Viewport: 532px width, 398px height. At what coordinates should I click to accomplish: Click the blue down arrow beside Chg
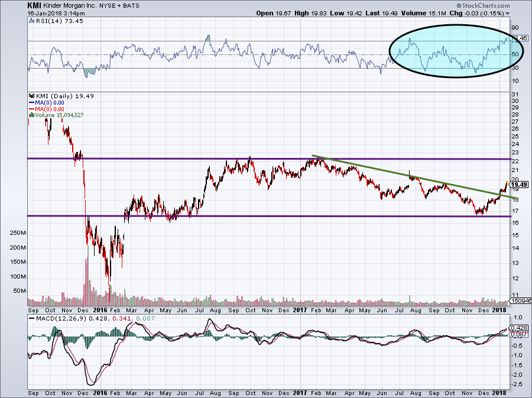507,14
